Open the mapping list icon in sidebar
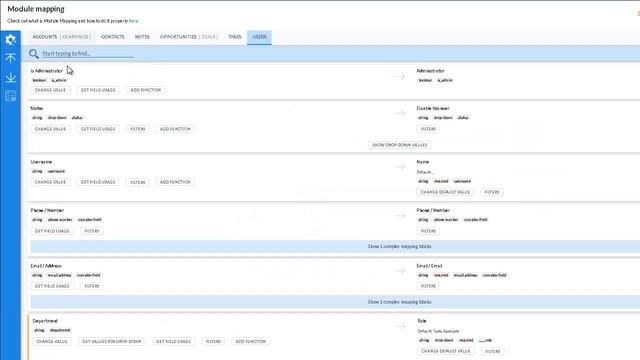 (11, 96)
